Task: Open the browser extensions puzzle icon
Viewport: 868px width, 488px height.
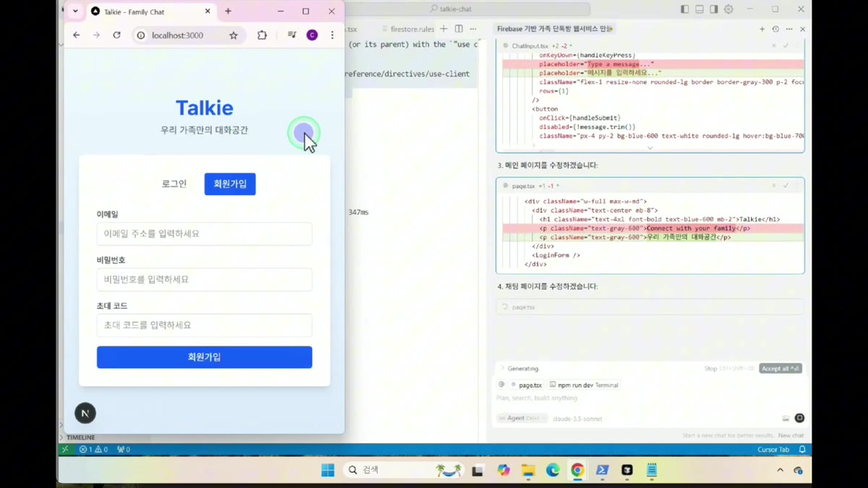Action: 262,35
